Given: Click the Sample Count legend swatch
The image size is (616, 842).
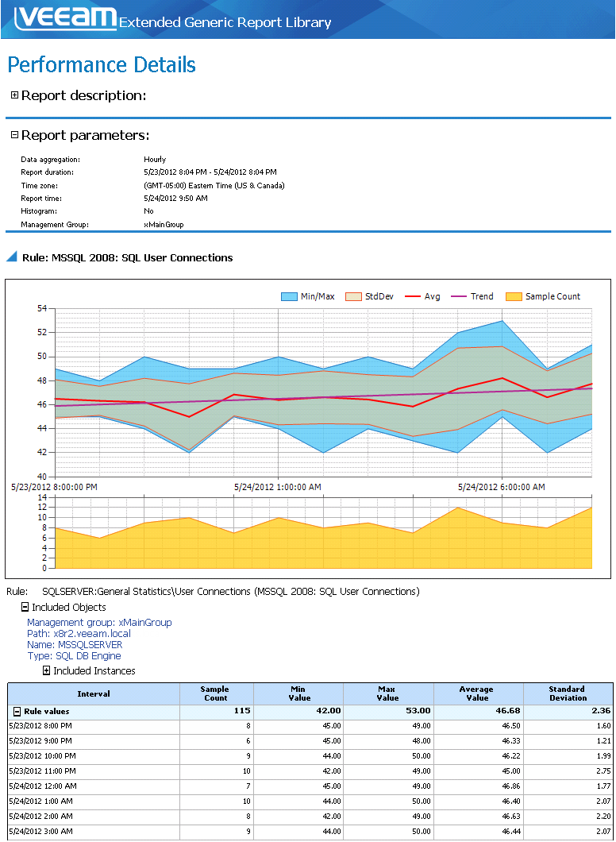Looking at the screenshot, I should [513, 296].
